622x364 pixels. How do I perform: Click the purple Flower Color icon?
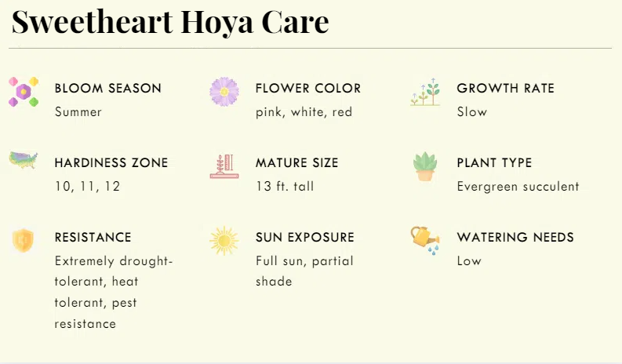coord(224,92)
